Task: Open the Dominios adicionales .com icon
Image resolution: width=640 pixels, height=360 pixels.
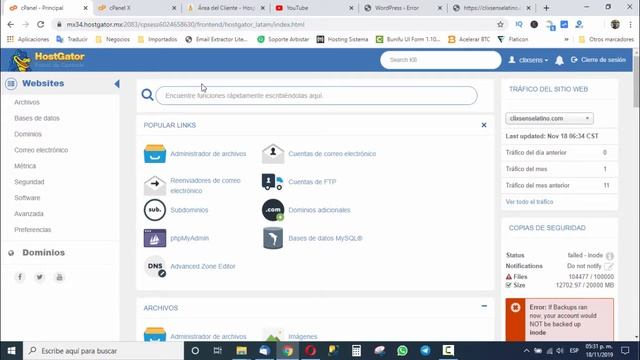Action: pyautogui.click(x=273, y=210)
